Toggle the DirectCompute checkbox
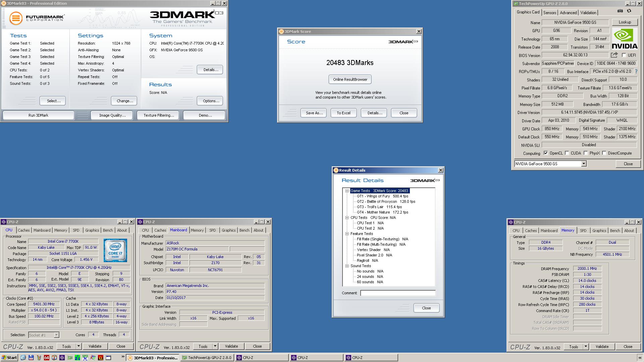Viewport: 644px width, 362px height. point(604,153)
